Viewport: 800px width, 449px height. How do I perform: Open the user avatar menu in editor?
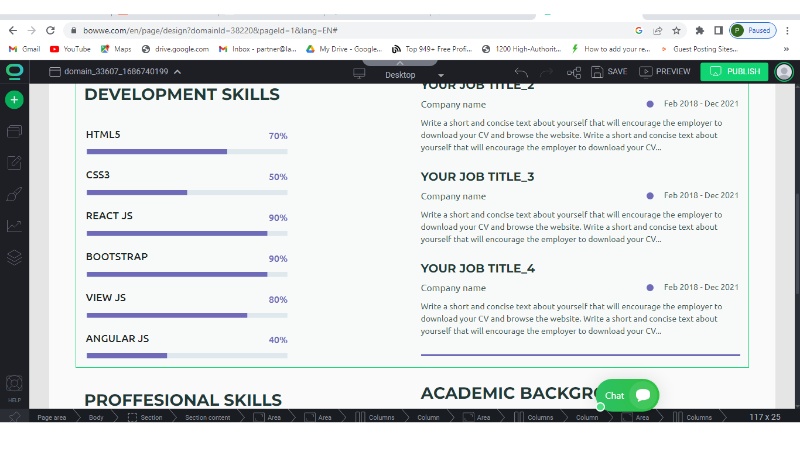coord(784,71)
